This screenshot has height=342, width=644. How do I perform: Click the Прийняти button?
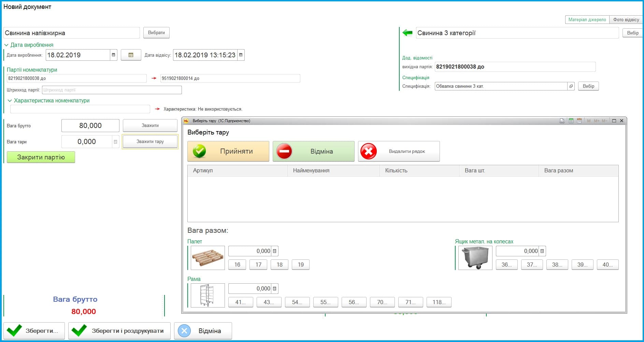click(228, 151)
